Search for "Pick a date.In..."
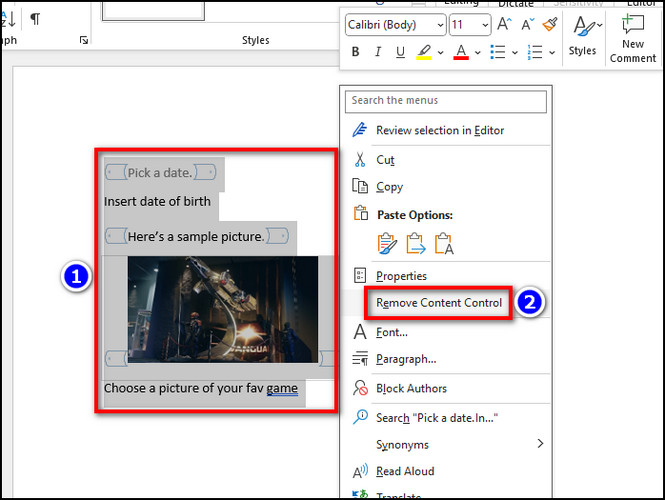The width and height of the screenshot is (665, 500). tap(446, 418)
